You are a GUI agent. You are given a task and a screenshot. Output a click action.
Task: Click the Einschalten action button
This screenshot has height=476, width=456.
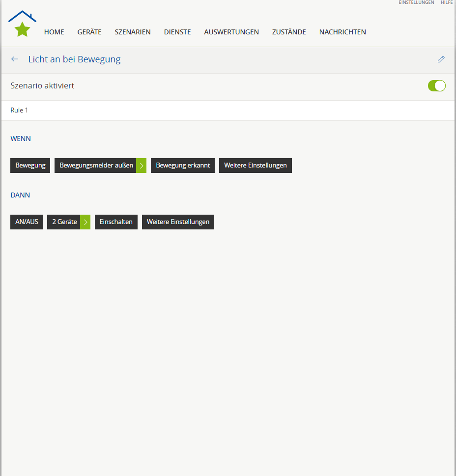pyautogui.click(x=116, y=222)
